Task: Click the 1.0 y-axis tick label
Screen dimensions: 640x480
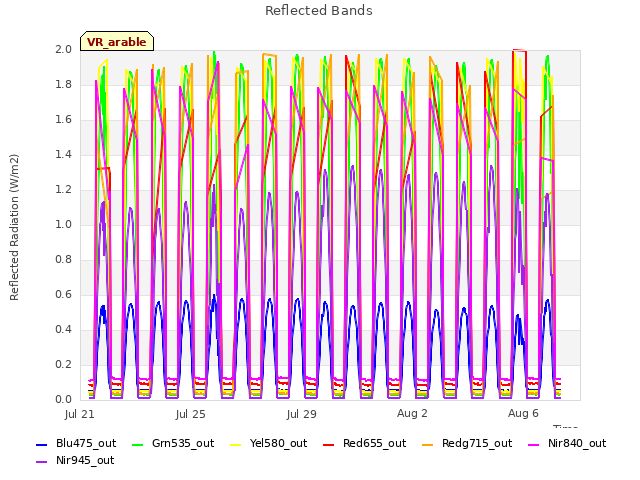Action: pyautogui.click(x=63, y=224)
